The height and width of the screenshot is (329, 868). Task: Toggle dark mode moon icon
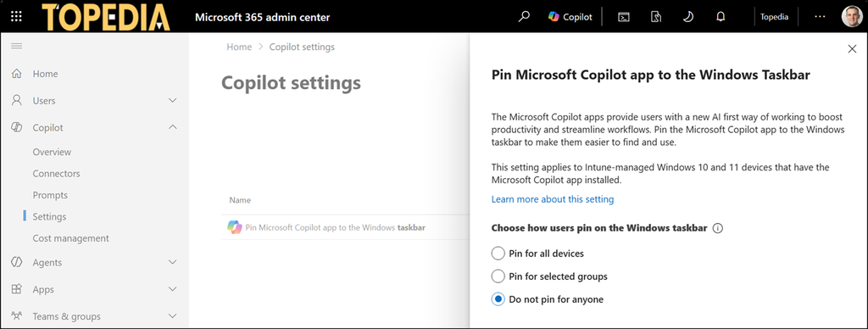(687, 17)
